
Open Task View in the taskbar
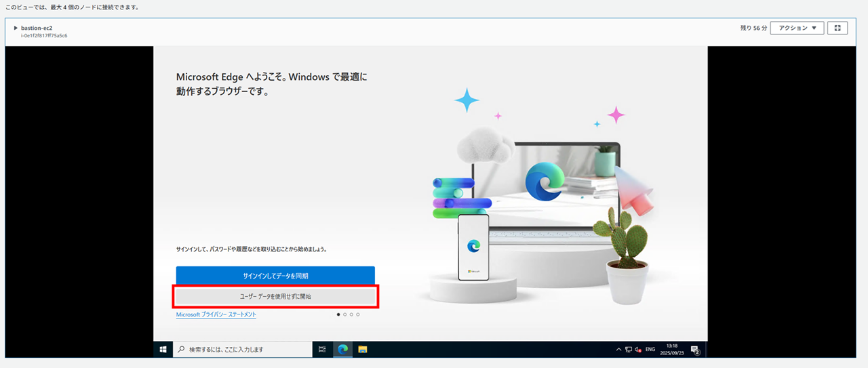click(x=323, y=349)
